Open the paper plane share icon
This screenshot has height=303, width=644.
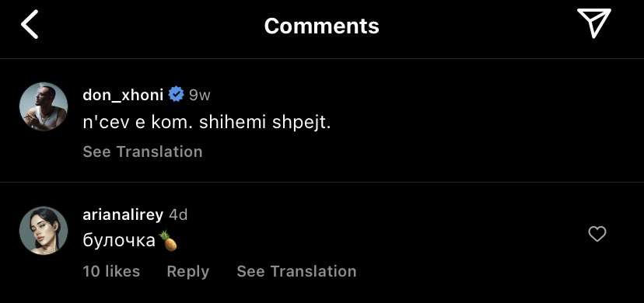pyautogui.click(x=594, y=23)
